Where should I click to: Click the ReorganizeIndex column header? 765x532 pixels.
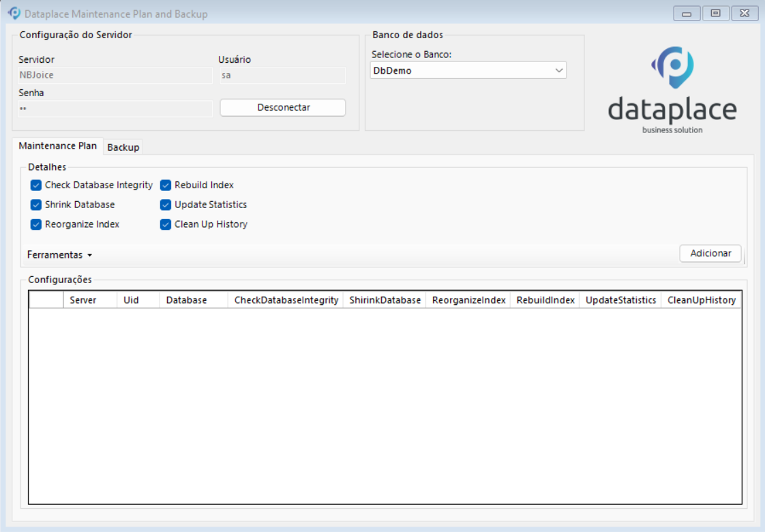click(468, 299)
